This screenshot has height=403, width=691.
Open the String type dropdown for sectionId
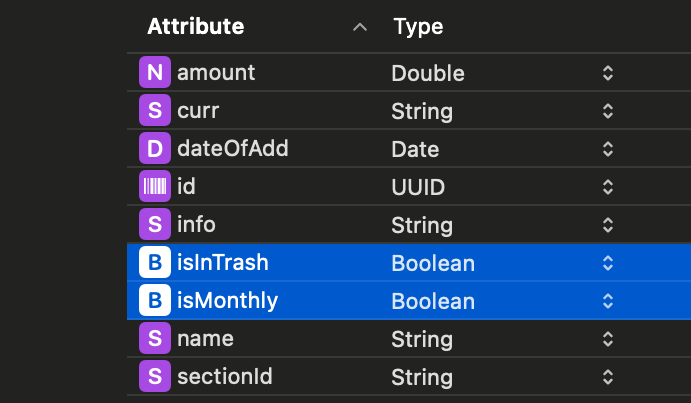coord(607,377)
